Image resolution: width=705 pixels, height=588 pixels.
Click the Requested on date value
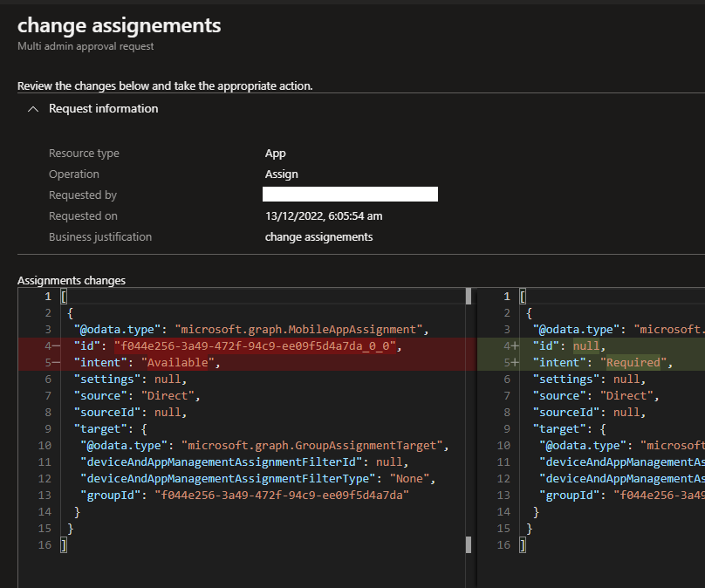pyautogui.click(x=324, y=216)
